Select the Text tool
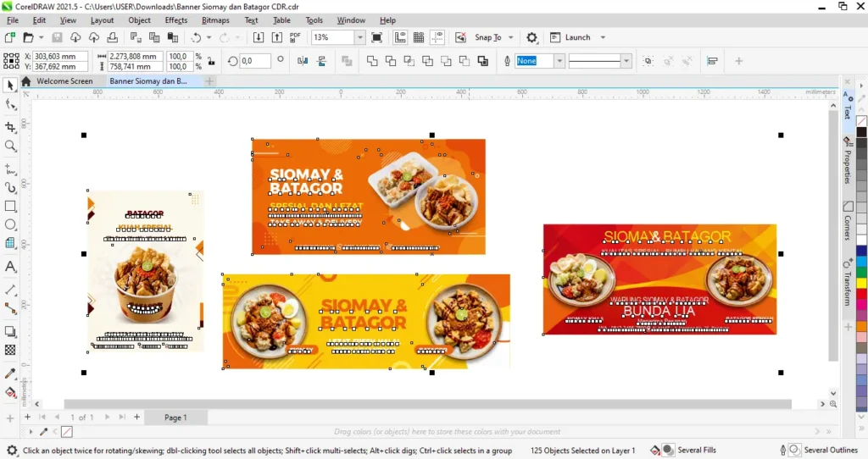Image resolution: width=868 pixels, height=459 pixels. 10,267
